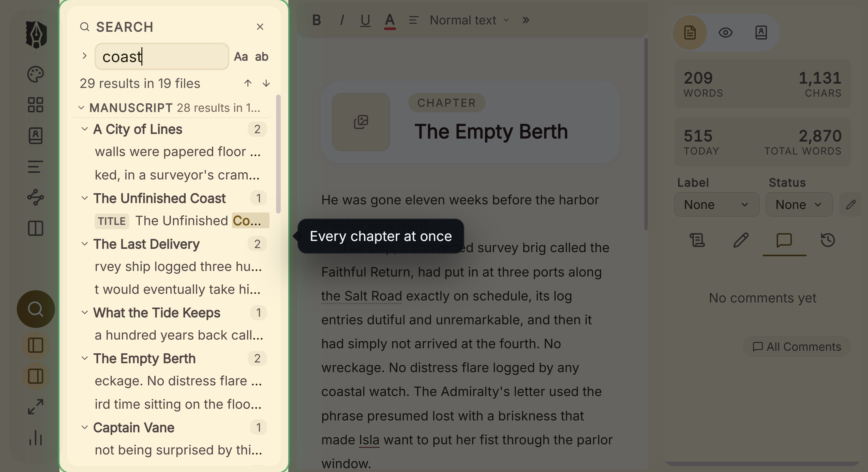This screenshot has width=868, height=472.
Task: Collapse 'What the Tide Keeps' results
Action: tap(85, 313)
